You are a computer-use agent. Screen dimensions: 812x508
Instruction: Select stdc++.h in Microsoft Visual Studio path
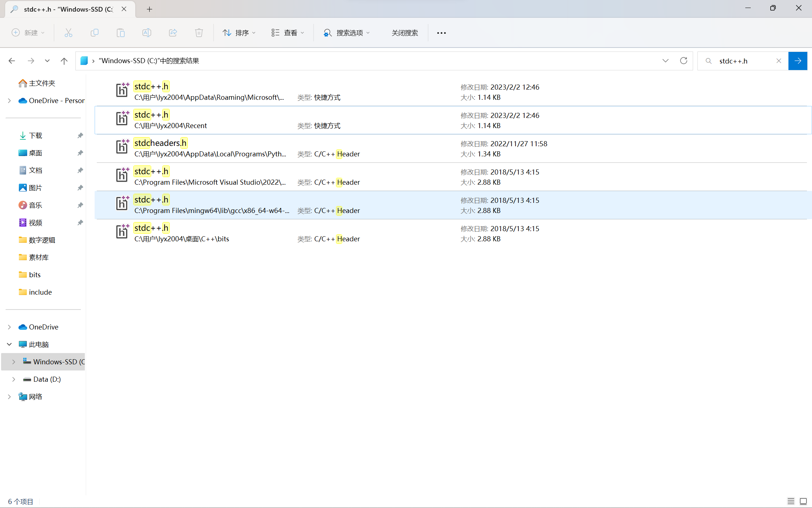[x=453, y=177]
